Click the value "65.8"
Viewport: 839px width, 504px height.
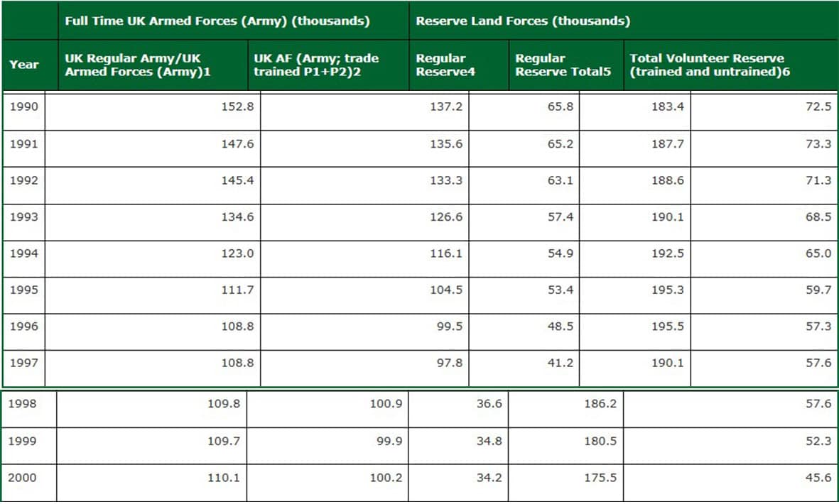(x=561, y=106)
